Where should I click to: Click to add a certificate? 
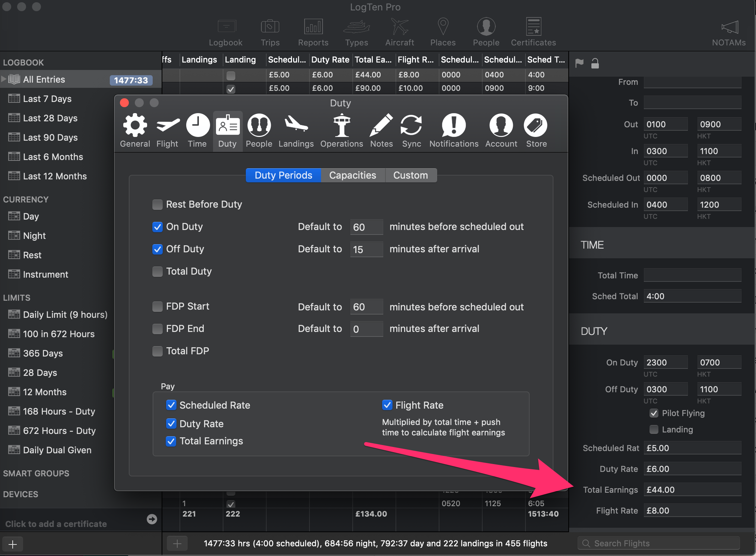tap(56, 524)
